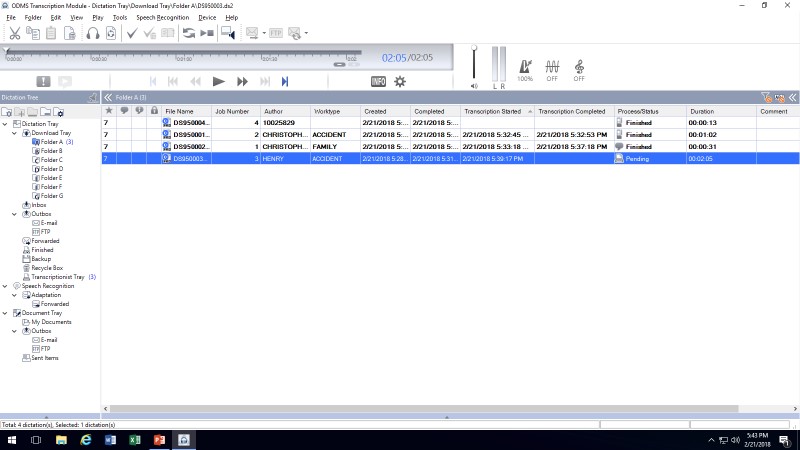The image size is (800, 450).
Task: Collapse the Document Tray tree node
Action: (x=5, y=313)
